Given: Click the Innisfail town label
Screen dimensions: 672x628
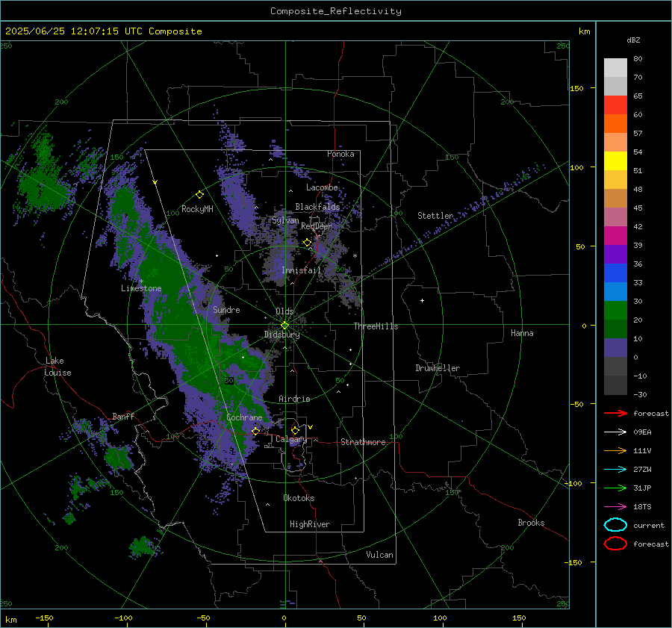Looking at the screenshot, I should click(302, 270).
